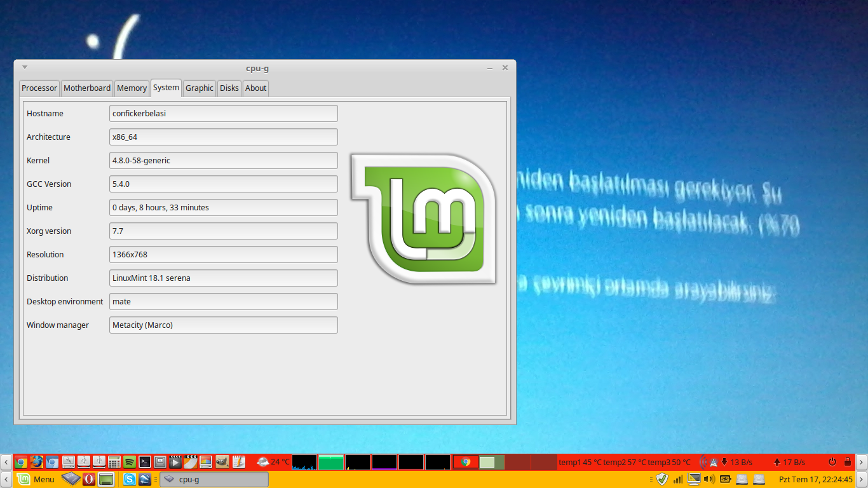Hide red panel using its right arrow

click(862, 462)
